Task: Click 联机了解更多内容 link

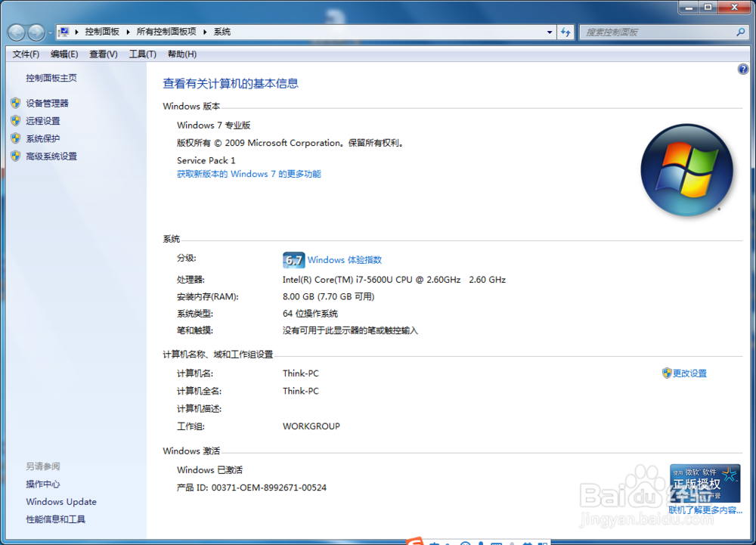Action: (705, 510)
